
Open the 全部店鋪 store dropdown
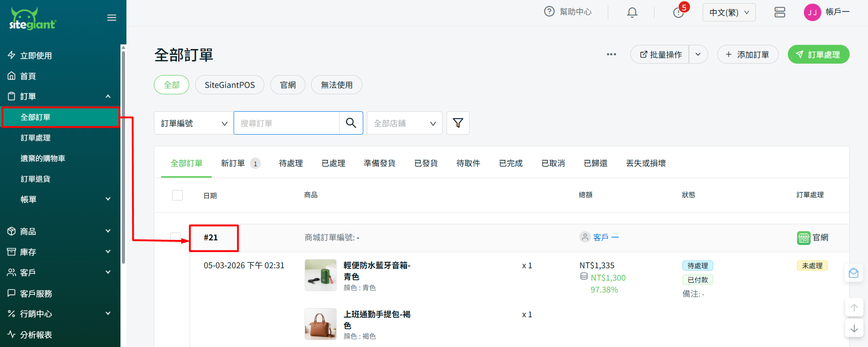(404, 123)
